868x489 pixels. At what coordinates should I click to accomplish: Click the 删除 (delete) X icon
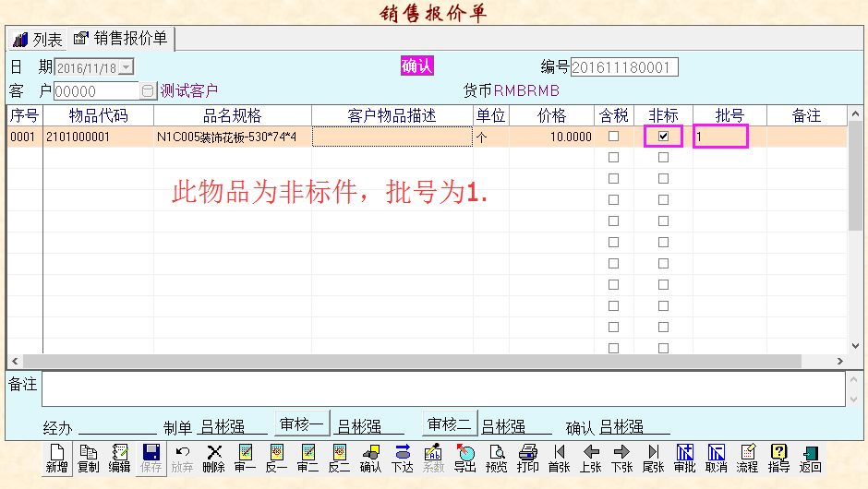pos(213,458)
